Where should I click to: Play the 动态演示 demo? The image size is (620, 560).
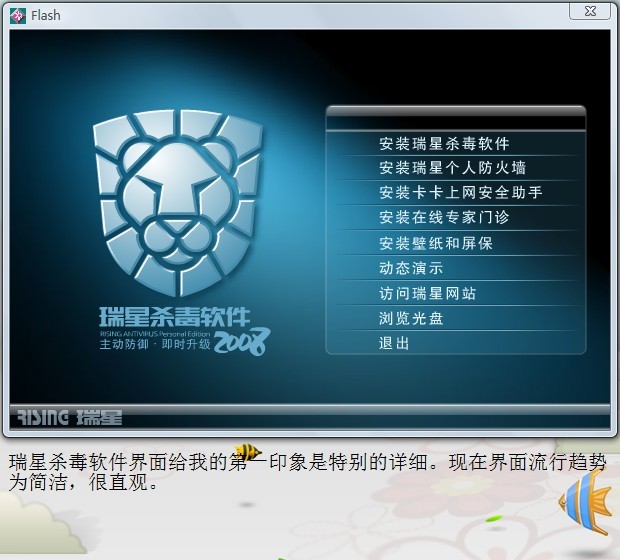click(411, 268)
